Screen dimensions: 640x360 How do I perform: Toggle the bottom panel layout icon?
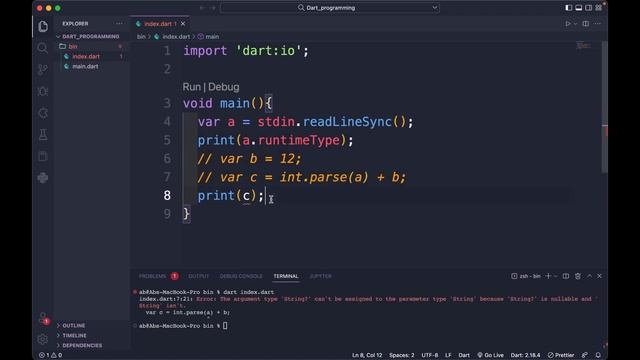pos(579,8)
